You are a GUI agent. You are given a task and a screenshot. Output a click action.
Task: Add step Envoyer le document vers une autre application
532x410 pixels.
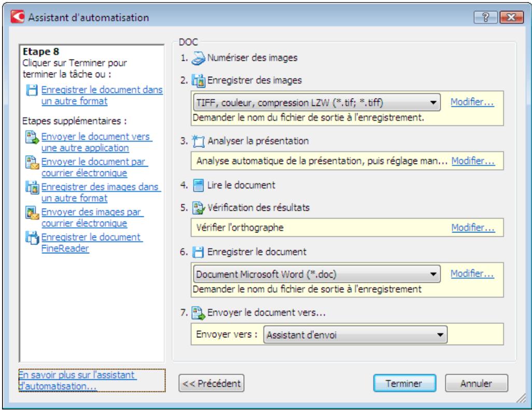tap(96, 142)
